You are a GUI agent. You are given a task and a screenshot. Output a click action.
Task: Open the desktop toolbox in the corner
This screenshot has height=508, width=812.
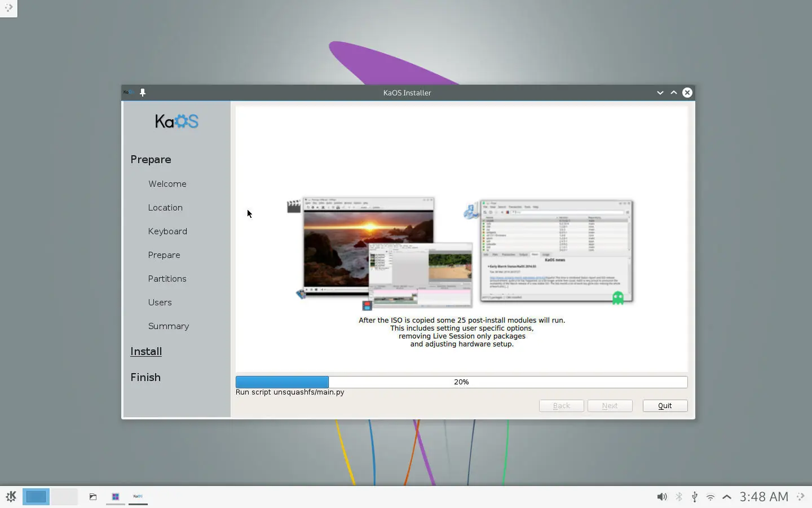(x=8, y=8)
